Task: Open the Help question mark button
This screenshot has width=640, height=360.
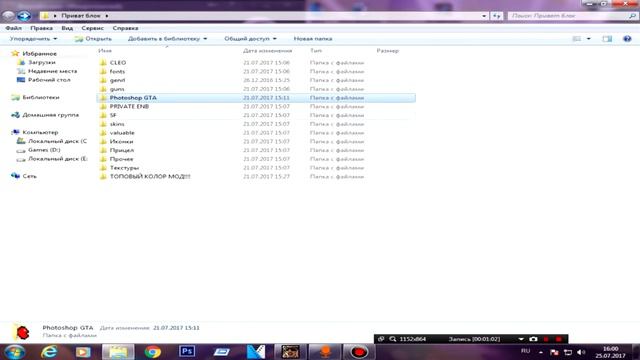Action: click(627, 39)
